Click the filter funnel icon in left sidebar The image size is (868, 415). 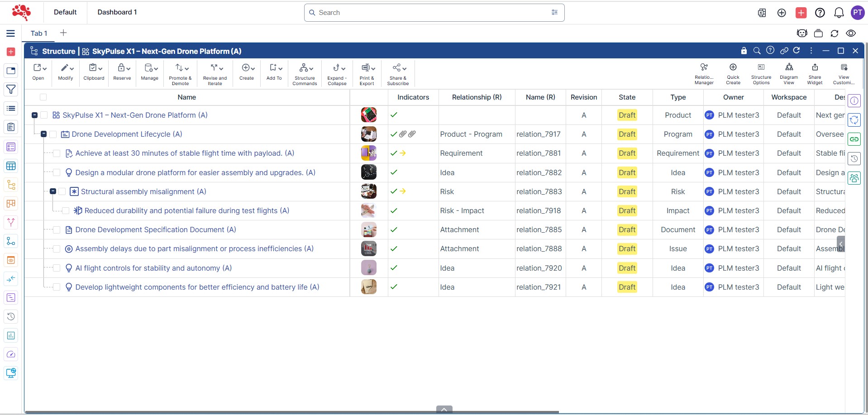pyautogui.click(x=11, y=90)
